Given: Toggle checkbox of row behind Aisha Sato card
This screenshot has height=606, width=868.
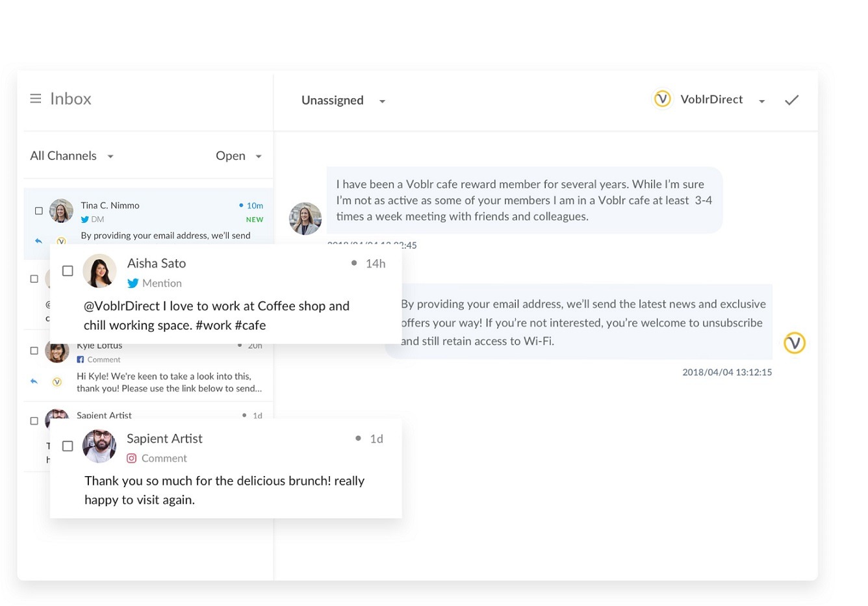Looking at the screenshot, I should [34, 279].
